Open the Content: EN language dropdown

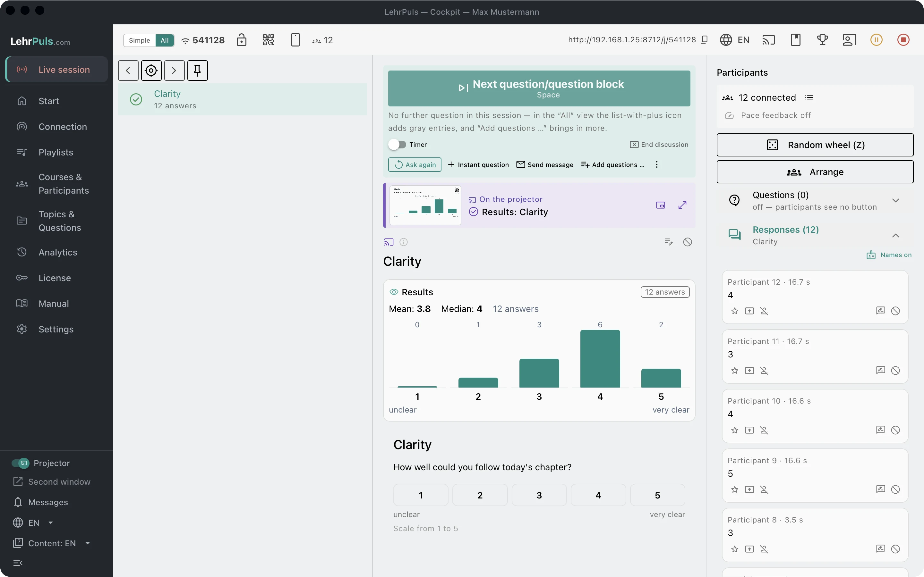click(x=52, y=543)
